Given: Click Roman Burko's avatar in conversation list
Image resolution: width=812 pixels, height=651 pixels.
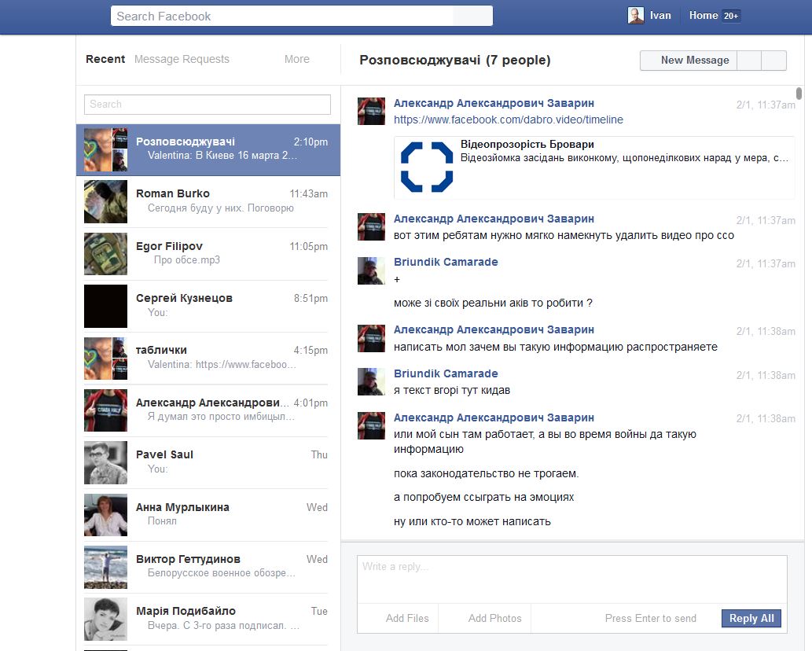Looking at the screenshot, I should [x=105, y=202].
